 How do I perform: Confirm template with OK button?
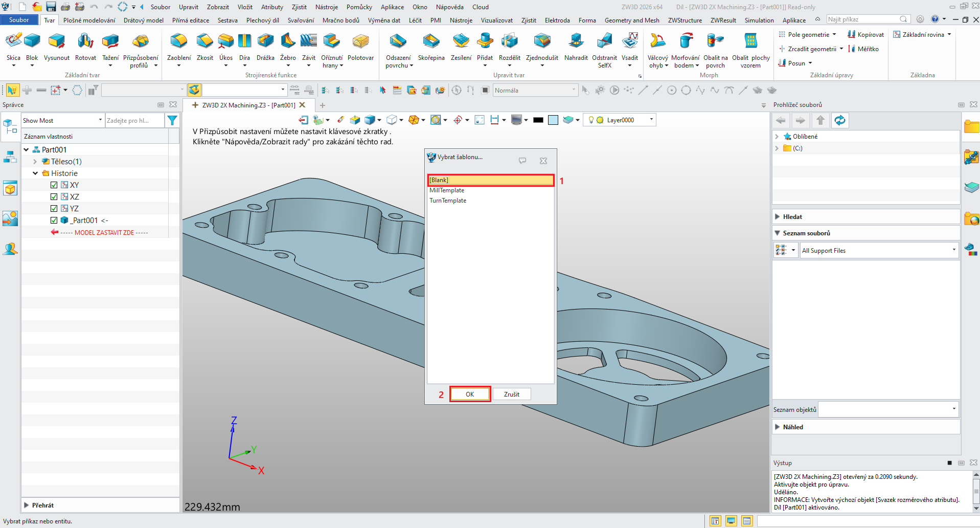click(x=470, y=394)
